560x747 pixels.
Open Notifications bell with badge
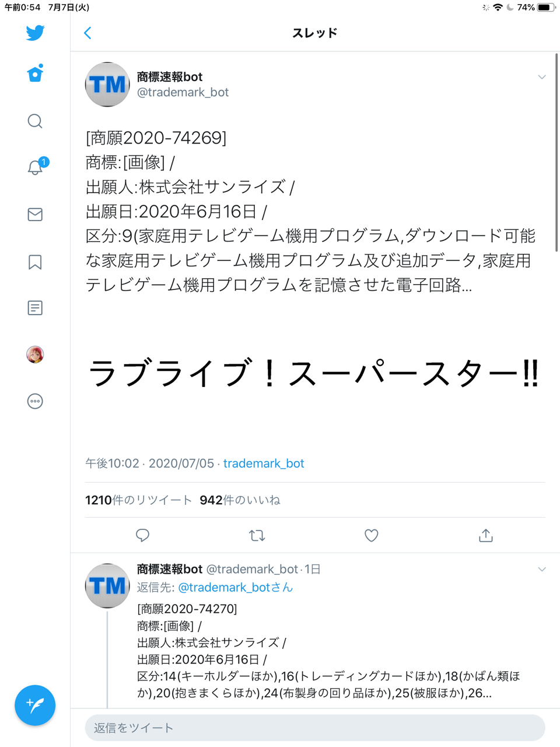point(37,166)
